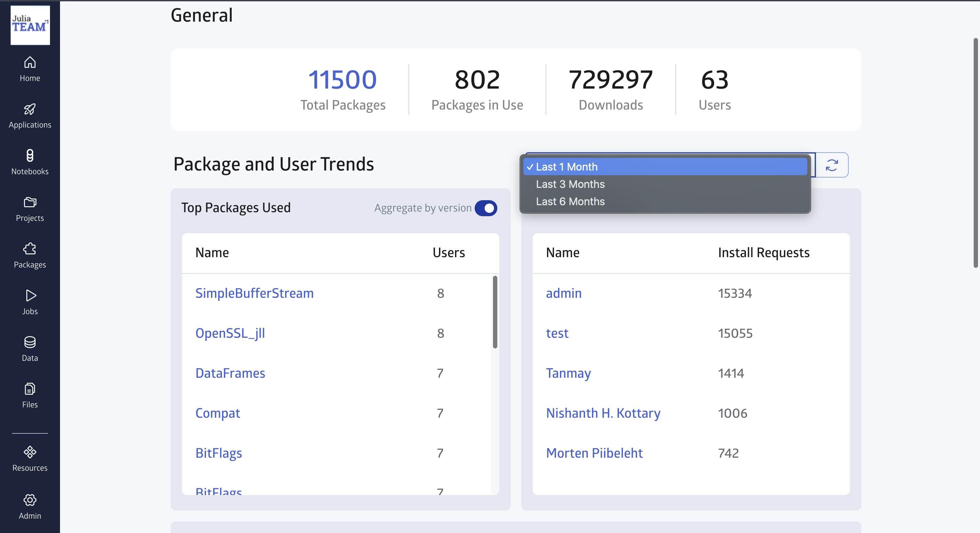Click 802 Packages in Use figure

tap(477, 80)
